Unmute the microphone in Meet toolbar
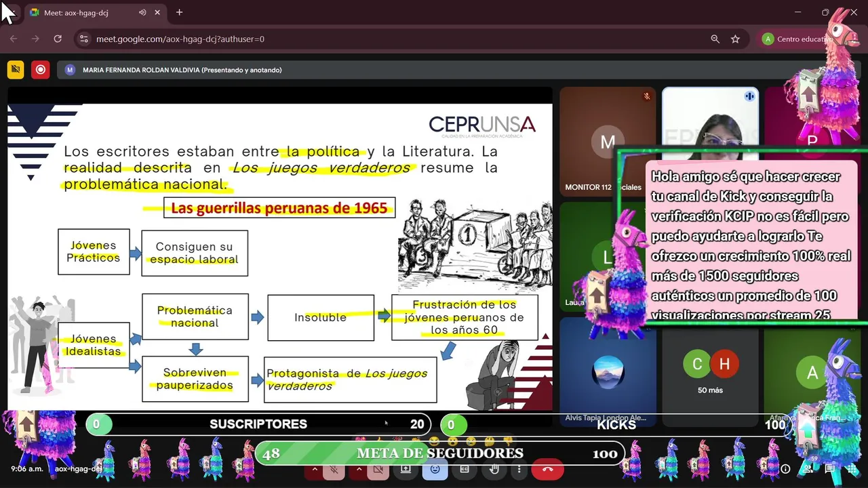 pos(334,469)
